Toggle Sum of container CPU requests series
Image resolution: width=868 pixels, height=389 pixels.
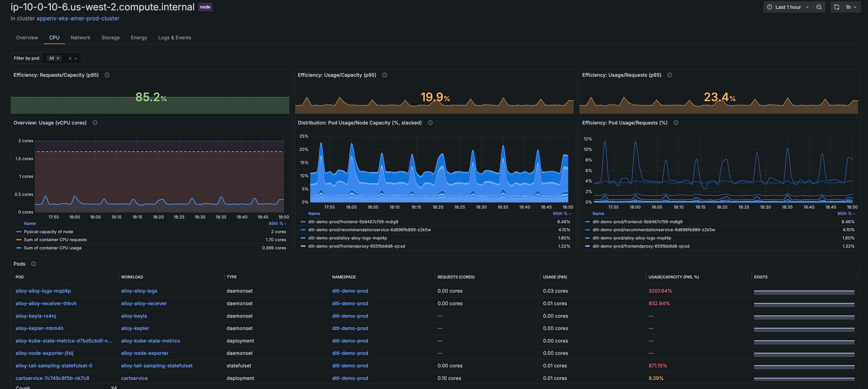pyautogui.click(x=55, y=240)
